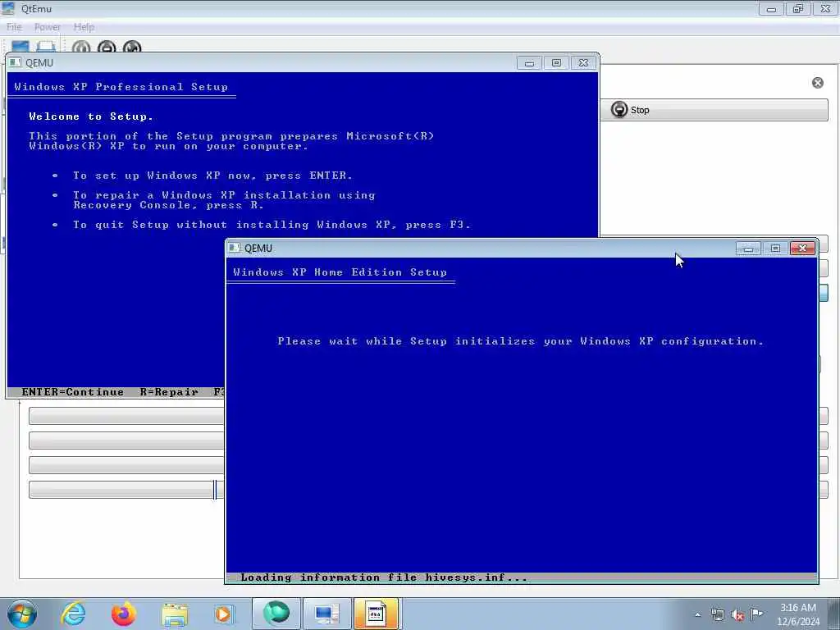Click the 'Please wait while Setup initializes' message
The width and height of the screenshot is (840, 630).
click(520, 341)
